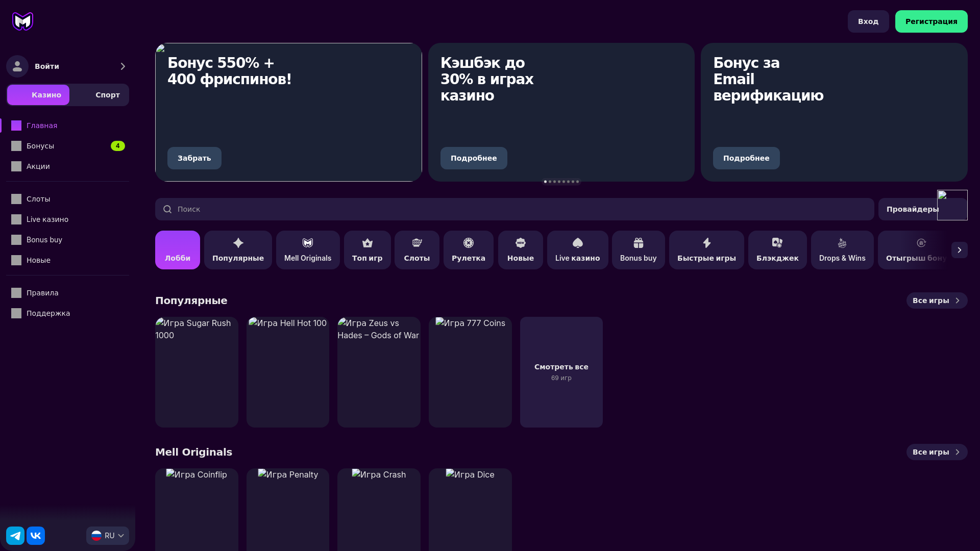Open the VK social link
This screenshot has height=551, width=980.
click(x=36, y=536)
